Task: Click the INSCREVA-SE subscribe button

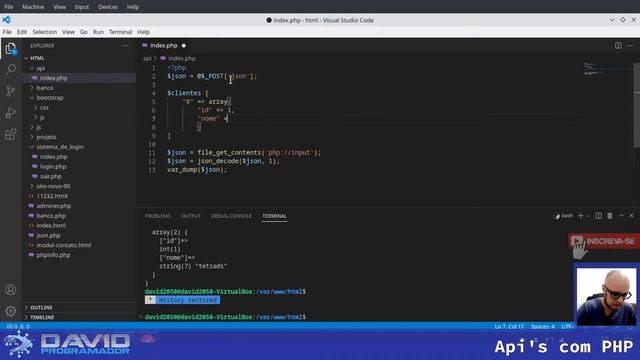Action: pyautogui.click(x=604, y=241)
